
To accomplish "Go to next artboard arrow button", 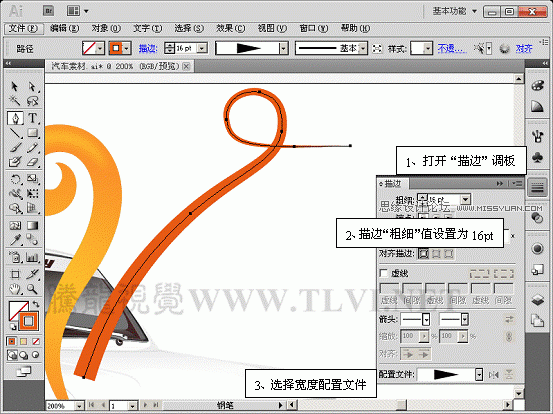I will pos(145,406).
